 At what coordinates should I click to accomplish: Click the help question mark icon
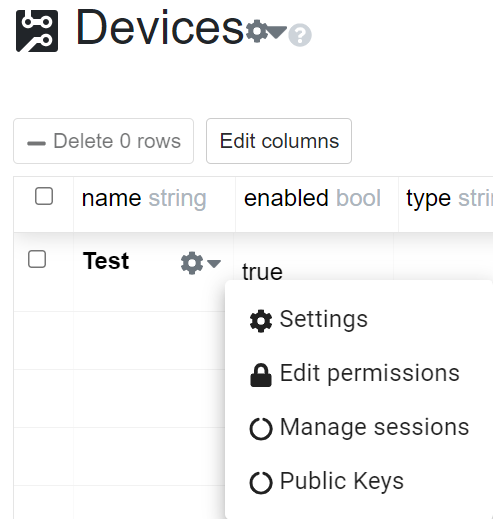(300, 35)
